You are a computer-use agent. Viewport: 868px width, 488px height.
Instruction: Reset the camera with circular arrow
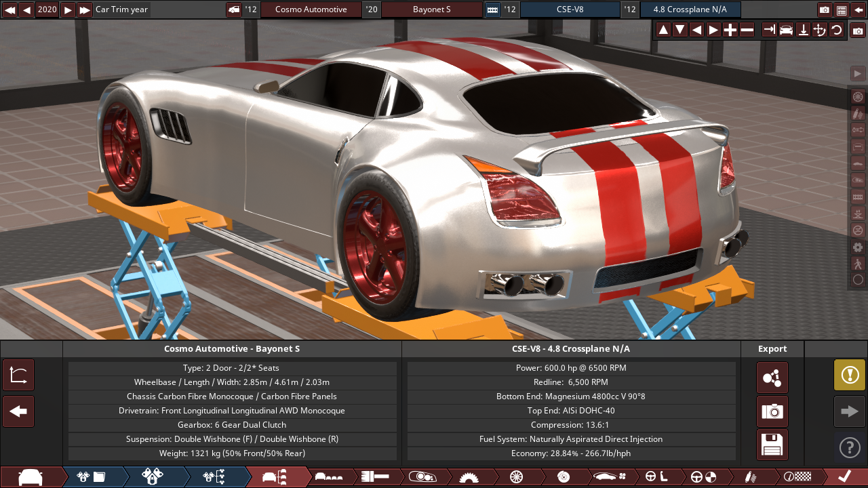(x=836, y=30)
